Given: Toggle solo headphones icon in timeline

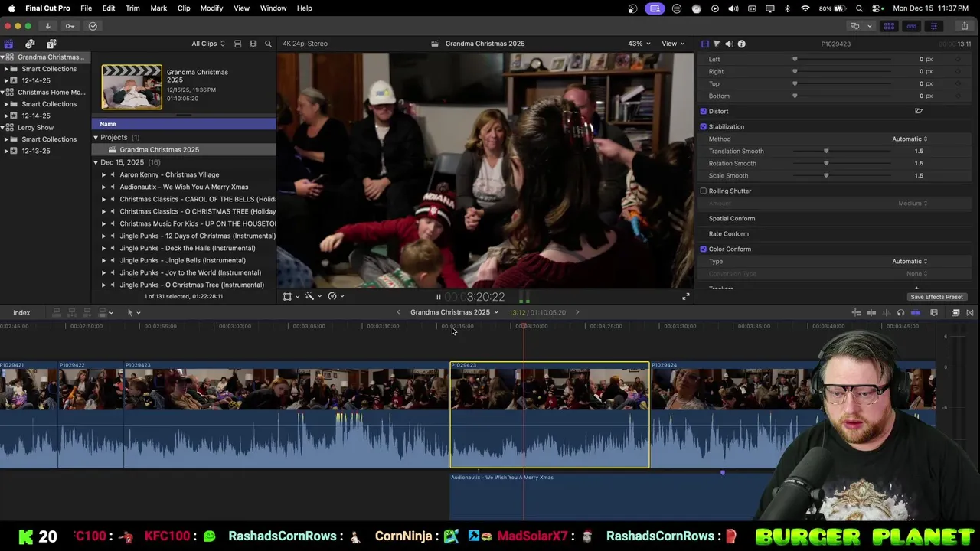Looking at the screenshot, I should tap(900, 312).
